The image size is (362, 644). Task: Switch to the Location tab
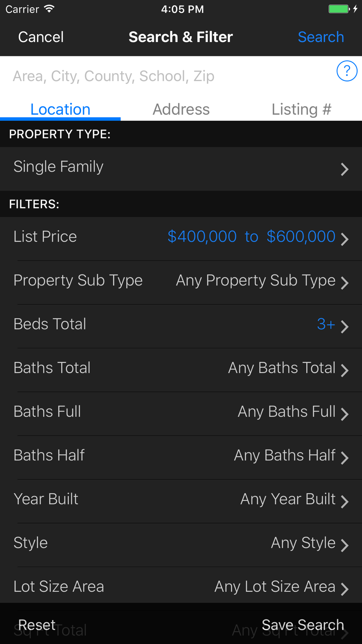coord(60,109)
